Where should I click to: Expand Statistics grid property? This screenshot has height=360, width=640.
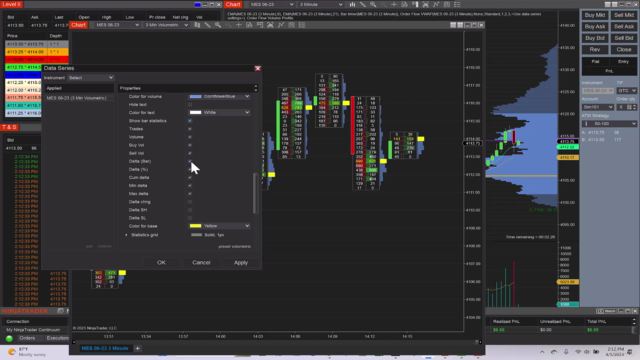(x=126, y=235)
